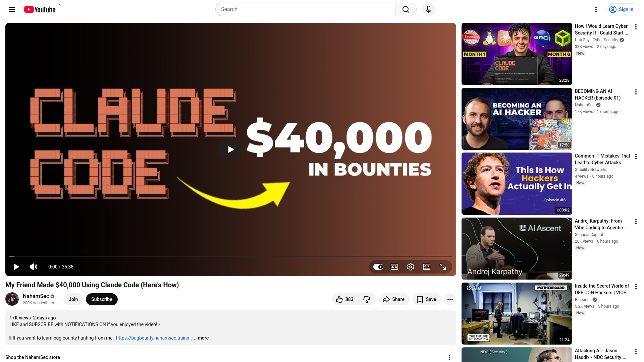Viewport: 644px width, 362px height.
Task: Subscribe to NahamSec
Action: 102,299
